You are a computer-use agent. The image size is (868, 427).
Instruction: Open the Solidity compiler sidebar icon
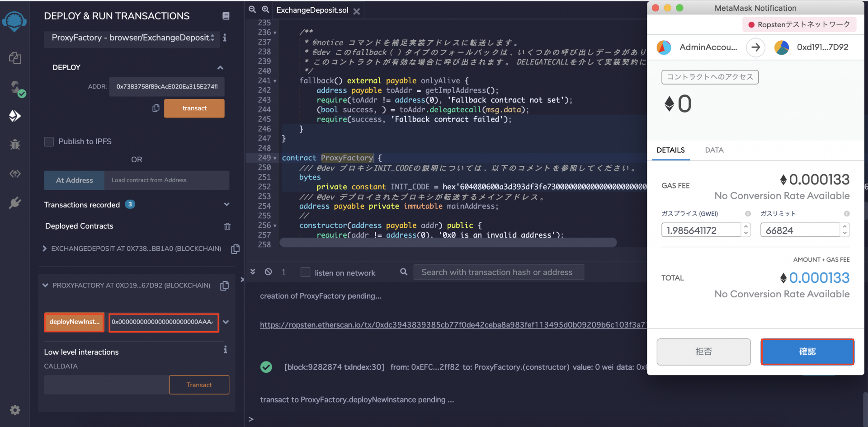(17, 89)
